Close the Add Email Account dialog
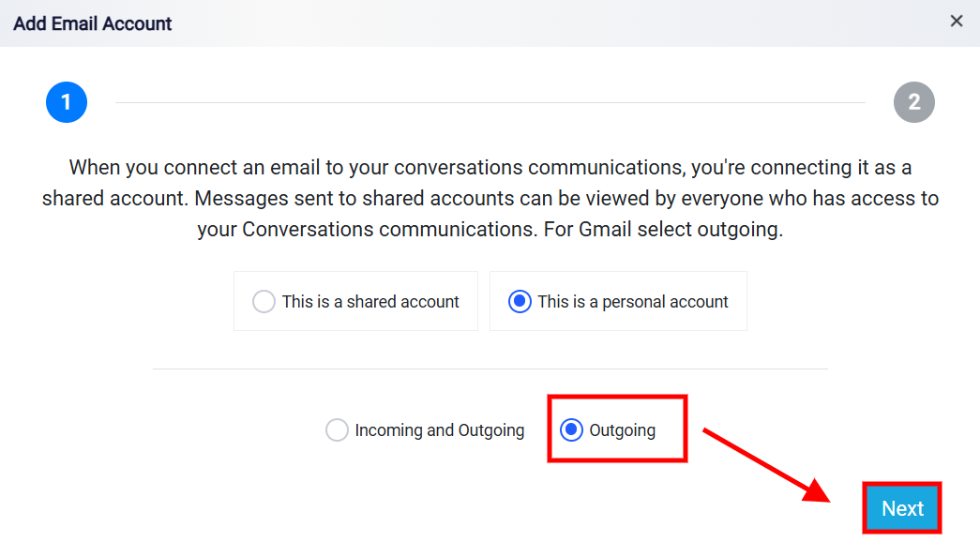The height and width of the screenshot is (557, 980). pos(957,22)
